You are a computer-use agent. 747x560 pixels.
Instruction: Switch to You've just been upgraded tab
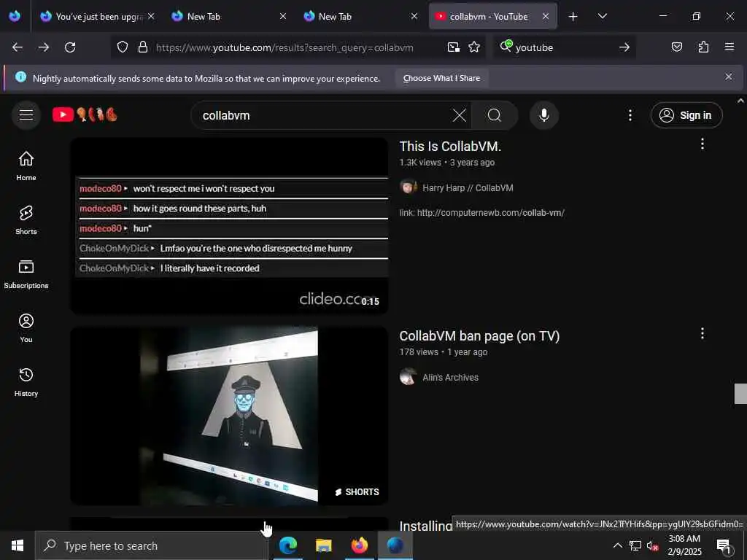click(98, 17)
